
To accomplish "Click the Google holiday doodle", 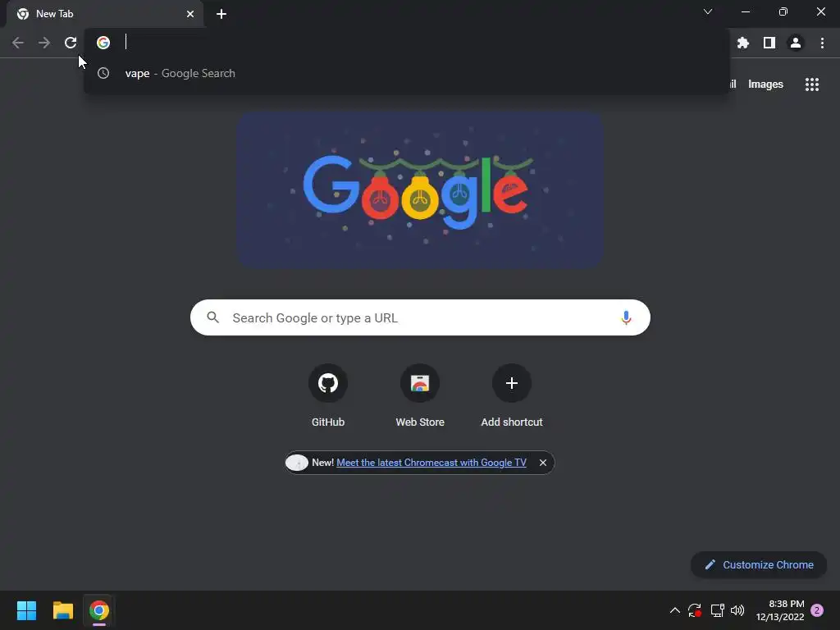I will pyautogui.click(x=420, y=189).
